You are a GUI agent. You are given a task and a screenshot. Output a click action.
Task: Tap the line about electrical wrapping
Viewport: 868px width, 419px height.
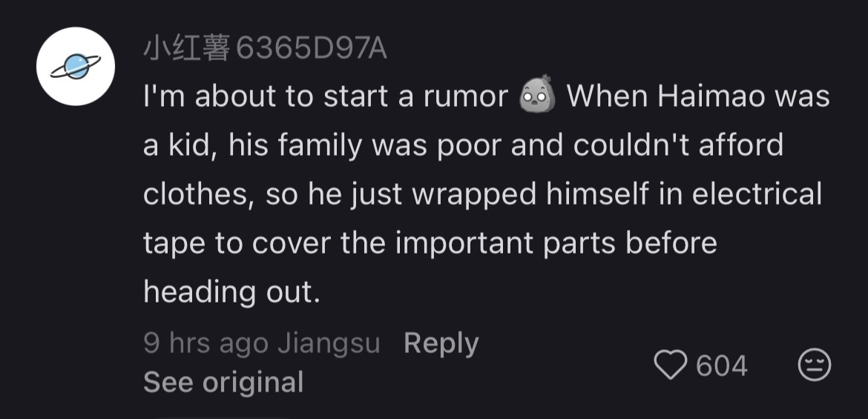point(483,195)
